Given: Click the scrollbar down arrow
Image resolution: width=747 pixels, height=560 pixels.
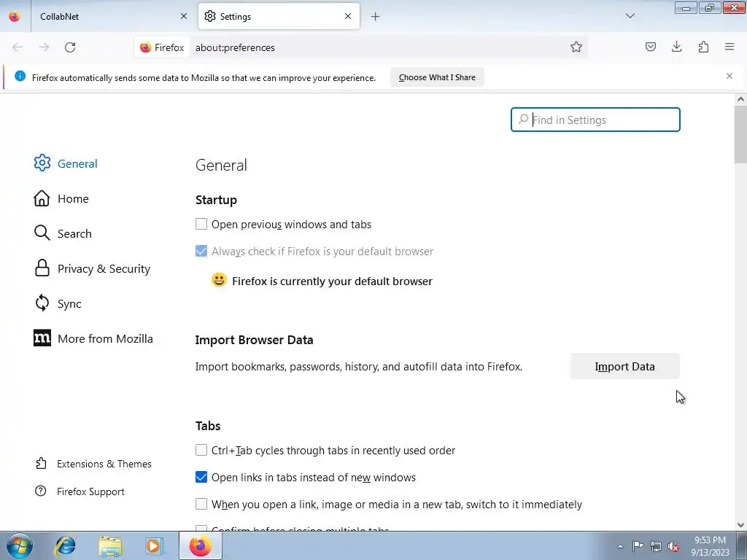Looking at the screenshot, I should click(x=740, y=525).
